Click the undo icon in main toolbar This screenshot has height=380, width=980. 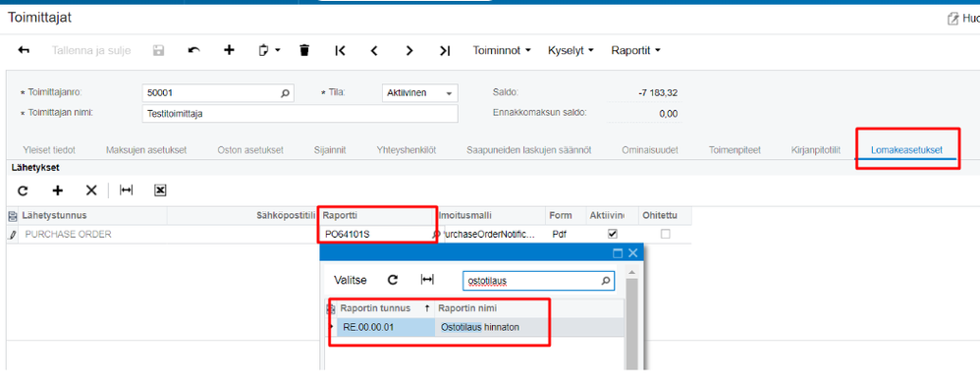193,51
